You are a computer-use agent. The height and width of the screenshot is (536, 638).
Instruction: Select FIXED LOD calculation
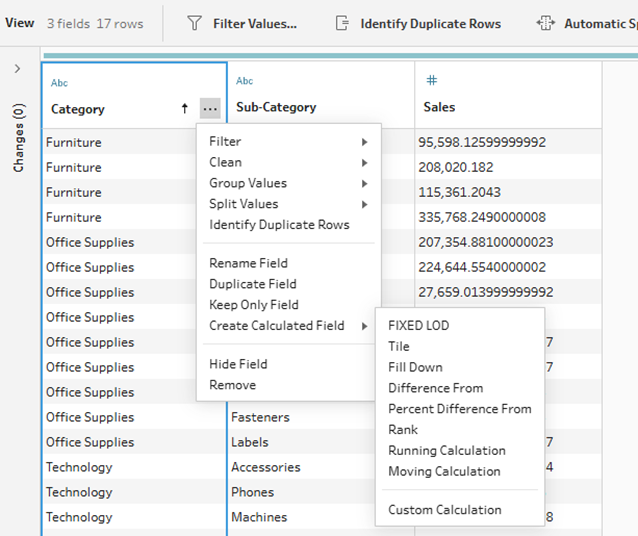click(x=418, y=325)
